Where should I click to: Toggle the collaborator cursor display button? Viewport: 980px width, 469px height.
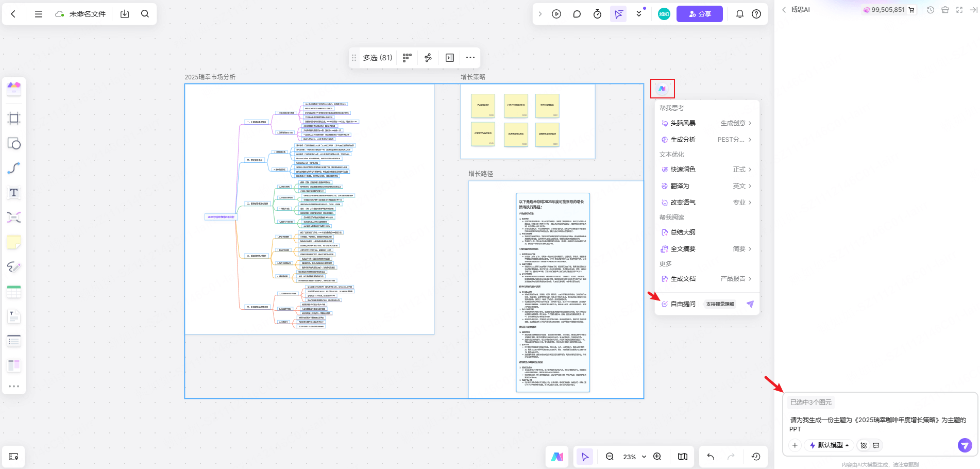618,14
